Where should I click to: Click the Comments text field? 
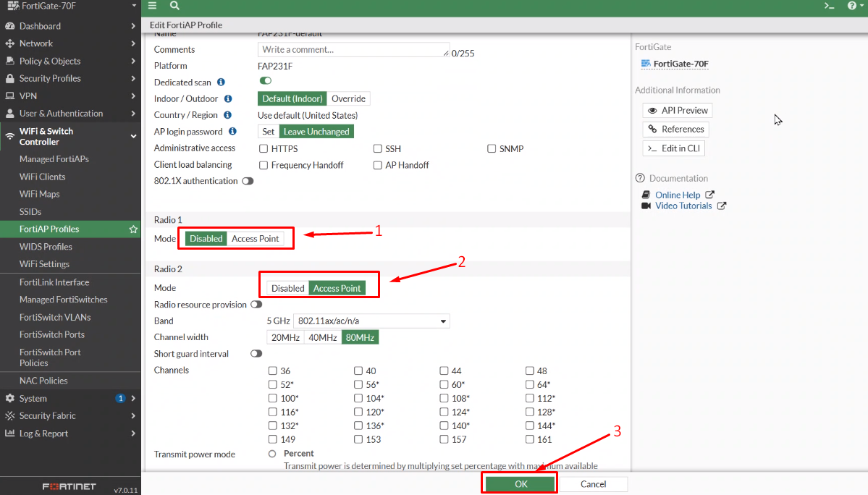tap(353, 49)
